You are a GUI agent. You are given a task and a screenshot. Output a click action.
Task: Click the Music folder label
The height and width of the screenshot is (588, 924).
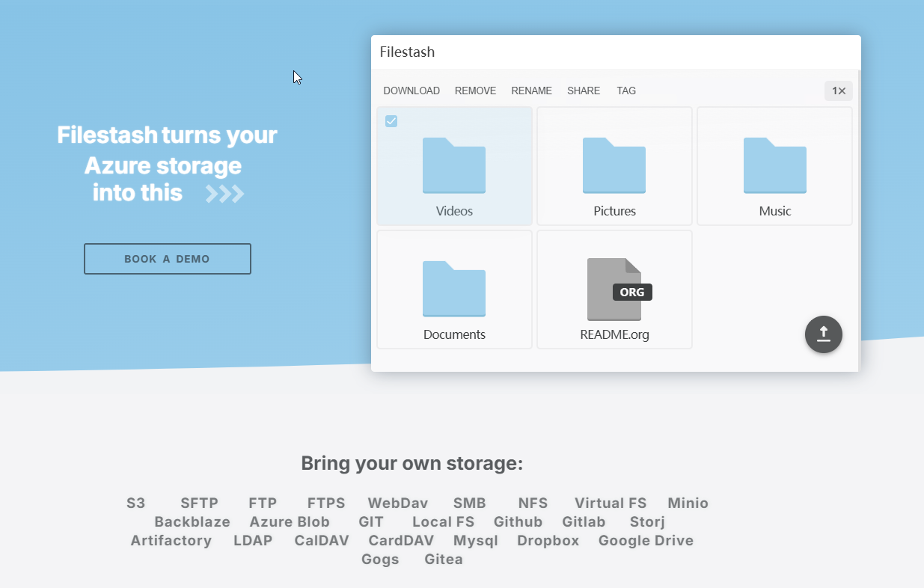pos(774,211)
